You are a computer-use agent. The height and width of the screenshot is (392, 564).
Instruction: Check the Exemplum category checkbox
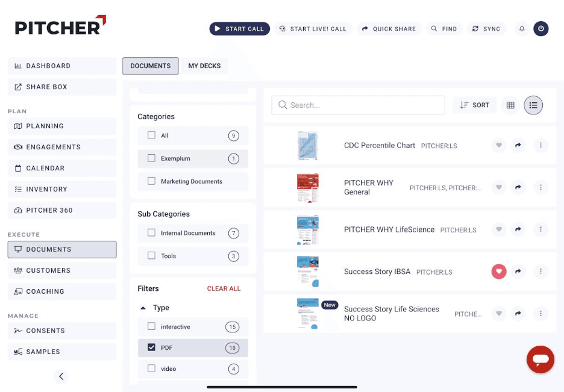pyautogui.click(x=151, y=158)
